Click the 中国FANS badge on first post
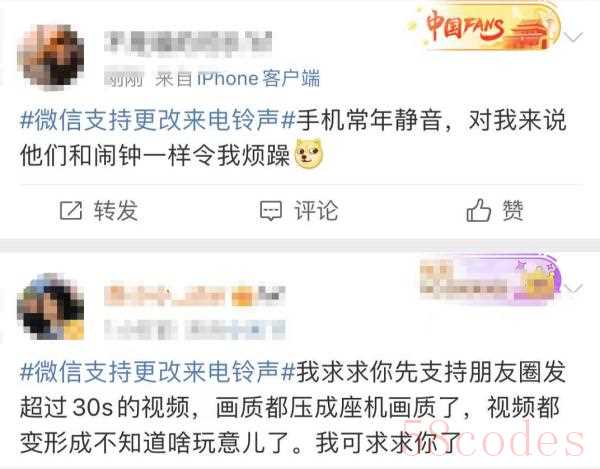This screenshot has width=600, height=469. point(484,28)
